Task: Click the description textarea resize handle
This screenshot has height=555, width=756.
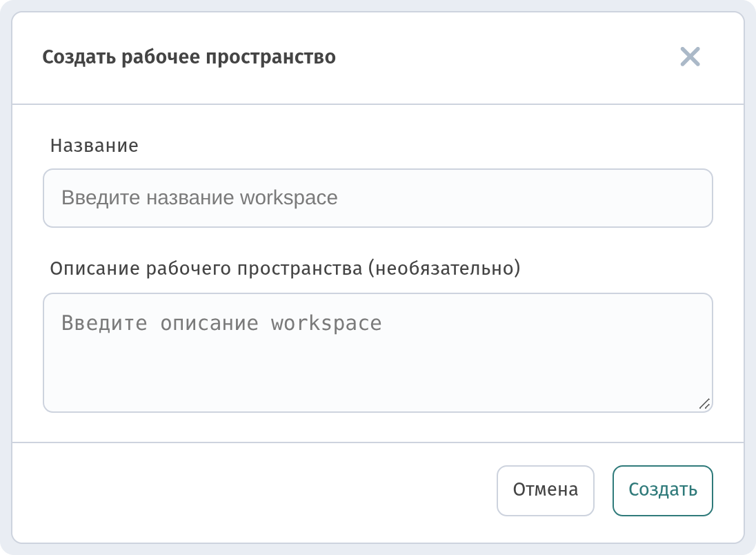Action: point(704,404)
